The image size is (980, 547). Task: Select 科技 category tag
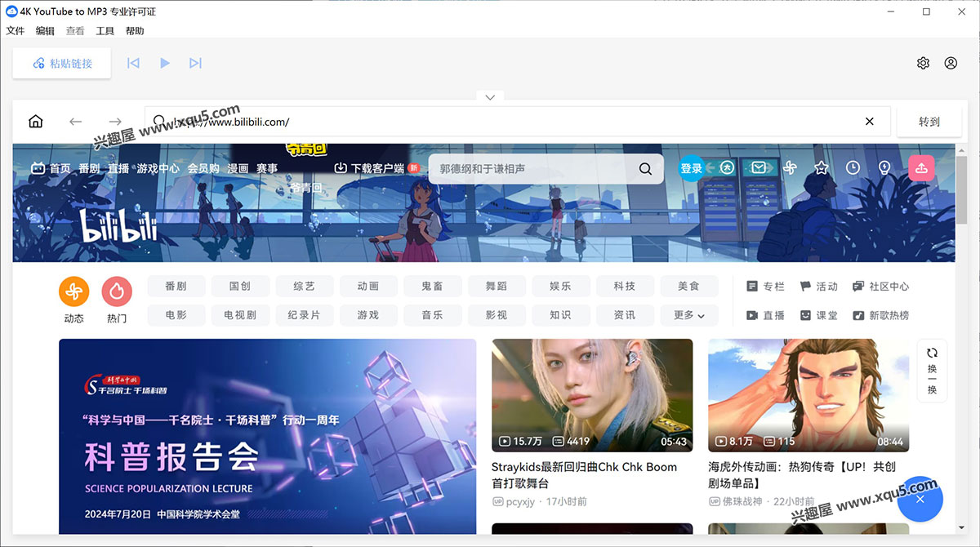625,286
